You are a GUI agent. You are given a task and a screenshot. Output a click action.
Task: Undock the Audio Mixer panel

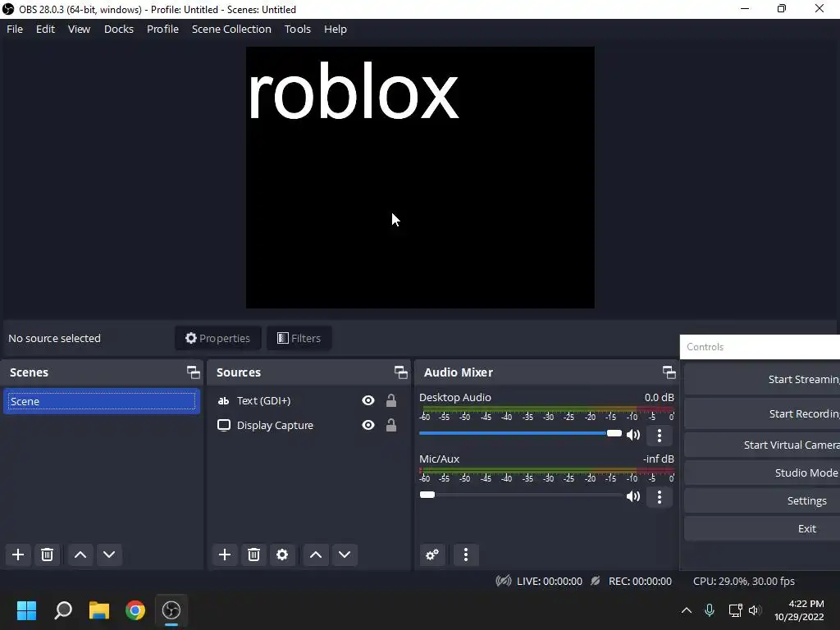coord(669,372)
